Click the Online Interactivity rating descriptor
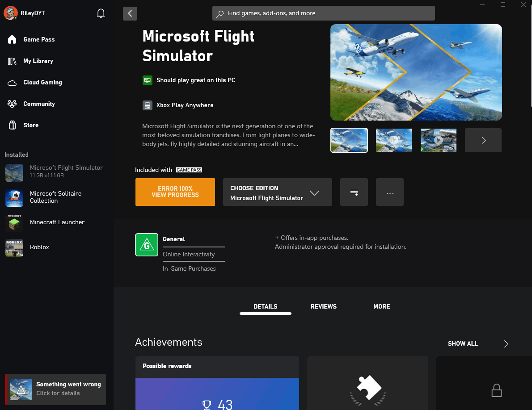Viewport: 532px width, 410px height. [189, 255]
